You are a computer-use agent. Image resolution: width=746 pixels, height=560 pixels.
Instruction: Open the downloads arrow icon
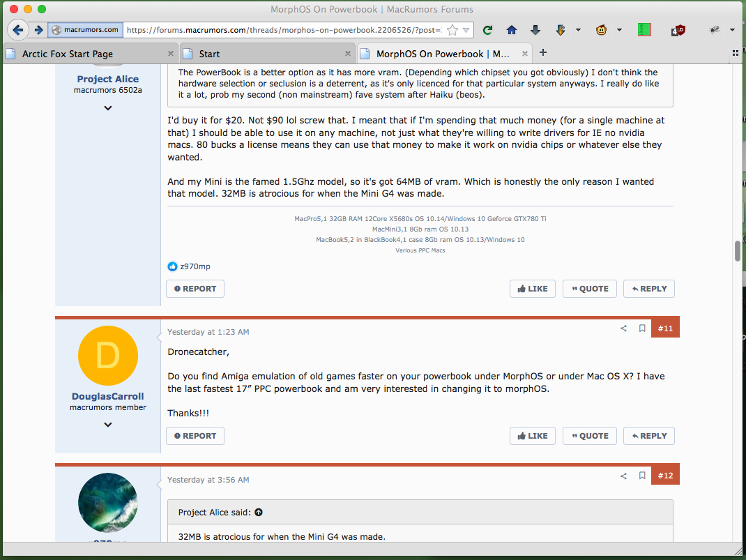[535, 30]
